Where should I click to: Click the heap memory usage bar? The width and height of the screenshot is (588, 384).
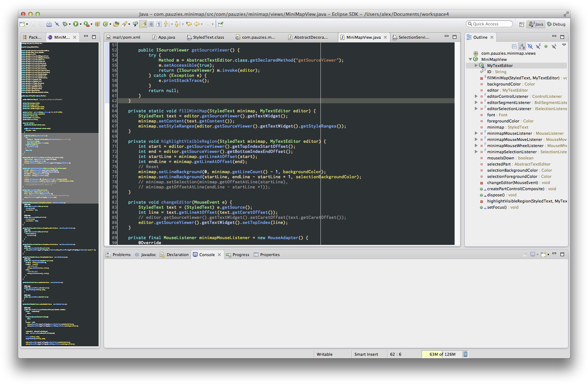coord(442,354)
